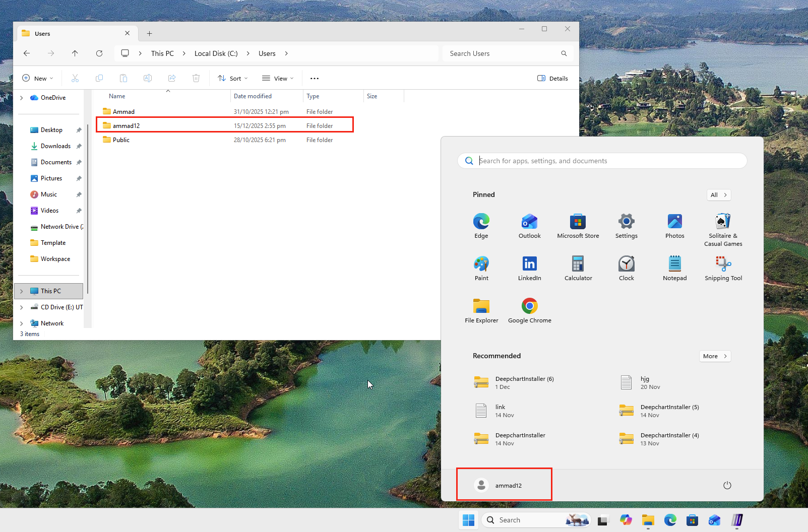Open Google Chrome from Start menu
Image resolution: width=808 pixels, height=532 pixels.
[529, 310]
